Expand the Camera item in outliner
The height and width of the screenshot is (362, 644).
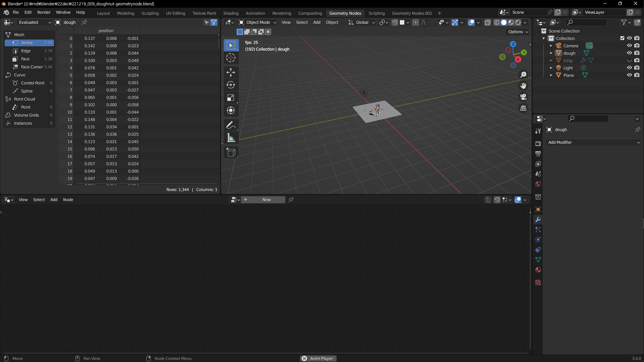(x=551, y=46)
